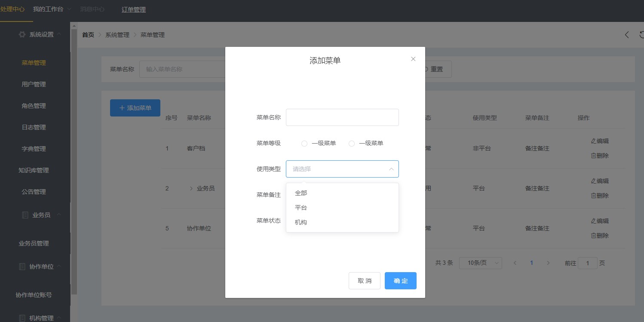The image size is (644, 322).
Task: Go to 首页 in breadcrumb
Action: pos(88,35)
